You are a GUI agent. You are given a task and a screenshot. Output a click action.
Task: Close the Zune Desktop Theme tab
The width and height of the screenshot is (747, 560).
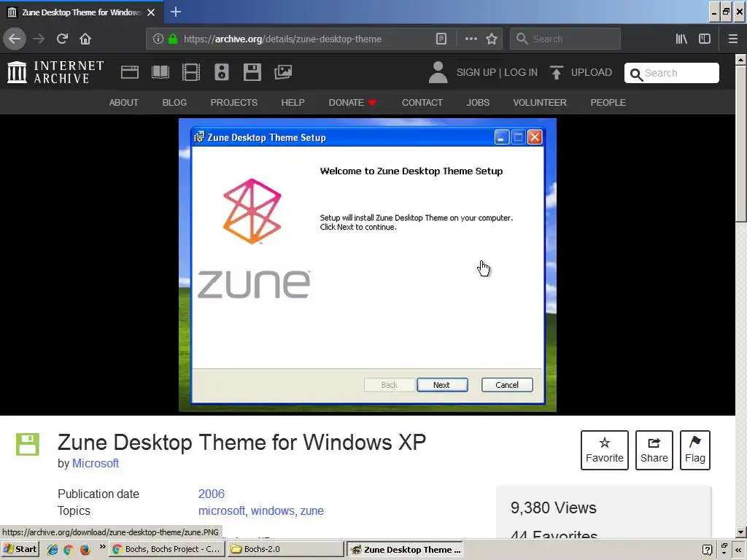(151, 12)
